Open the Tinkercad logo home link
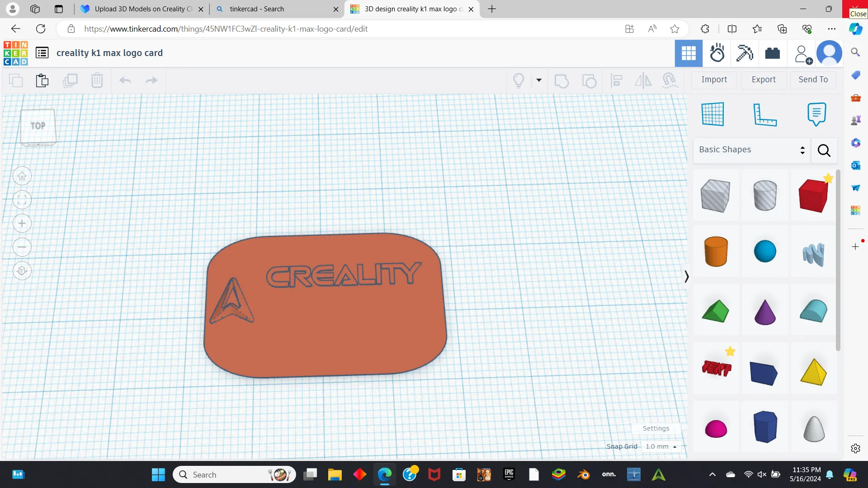Screen dimensions: 868x488 click(16, 53)
